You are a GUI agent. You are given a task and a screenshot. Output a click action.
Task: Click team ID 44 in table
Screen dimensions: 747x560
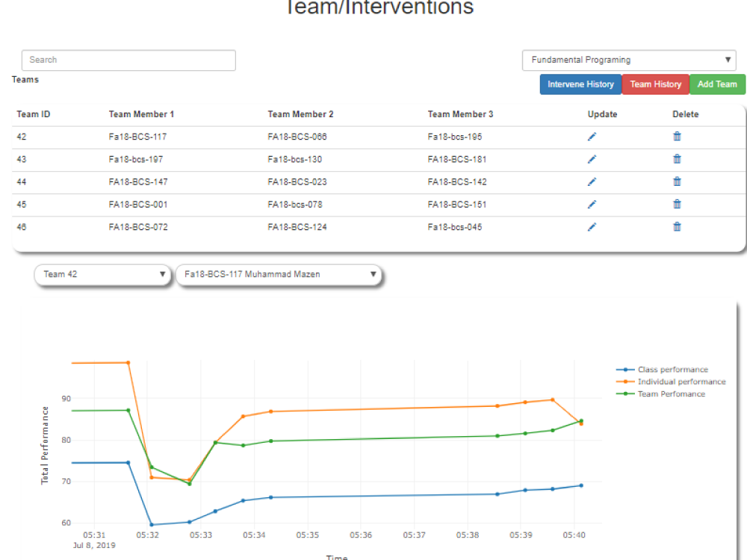[x=22, y=182]
